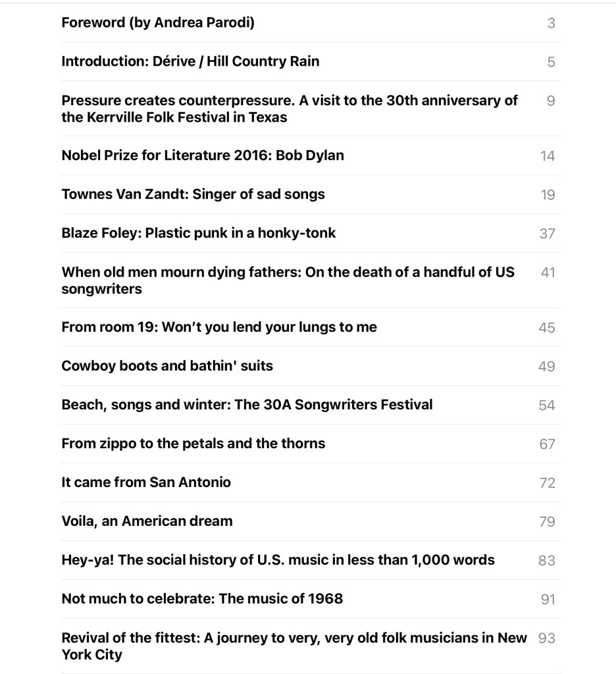Viewport: 616px width, 674px height.
Task: Click page number 54 in contents
Action: point(547,405)
